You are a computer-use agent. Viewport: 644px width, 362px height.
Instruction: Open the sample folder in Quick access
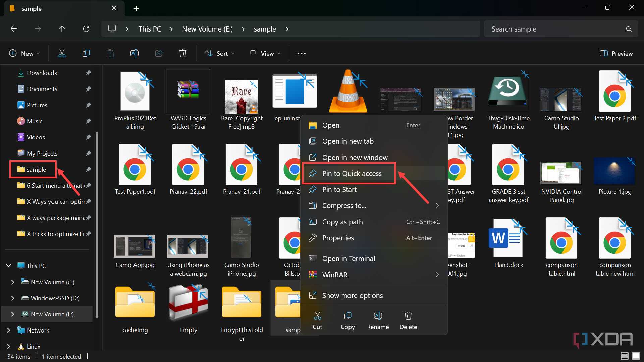36,169
